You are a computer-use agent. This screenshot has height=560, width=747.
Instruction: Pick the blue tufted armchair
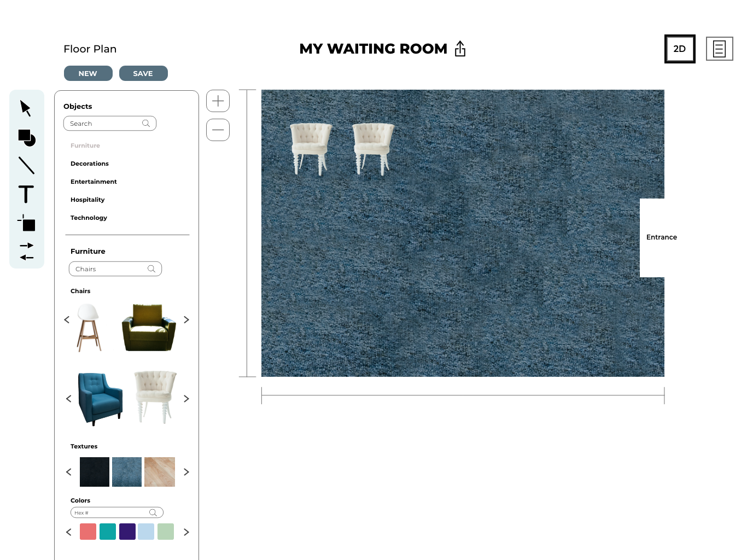point(100,399)
